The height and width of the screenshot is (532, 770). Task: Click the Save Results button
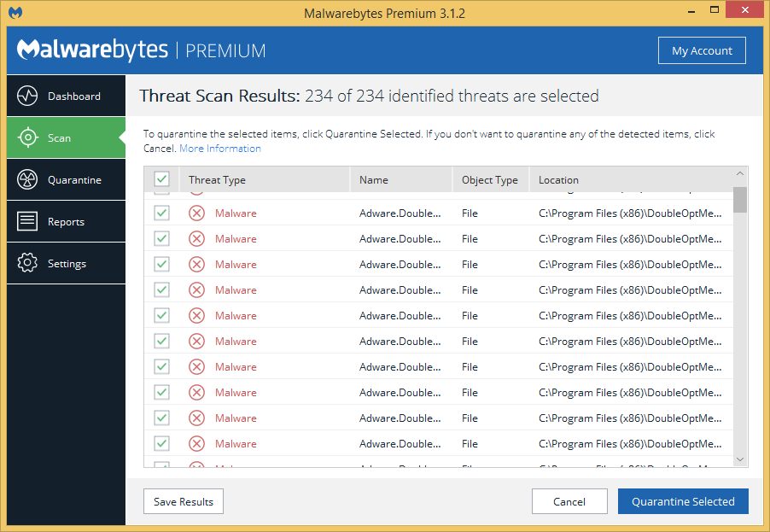click(184, 501)
